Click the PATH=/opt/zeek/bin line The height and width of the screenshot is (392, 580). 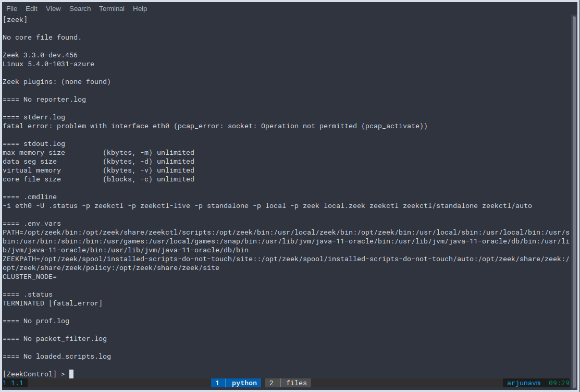tap(286, 241)
